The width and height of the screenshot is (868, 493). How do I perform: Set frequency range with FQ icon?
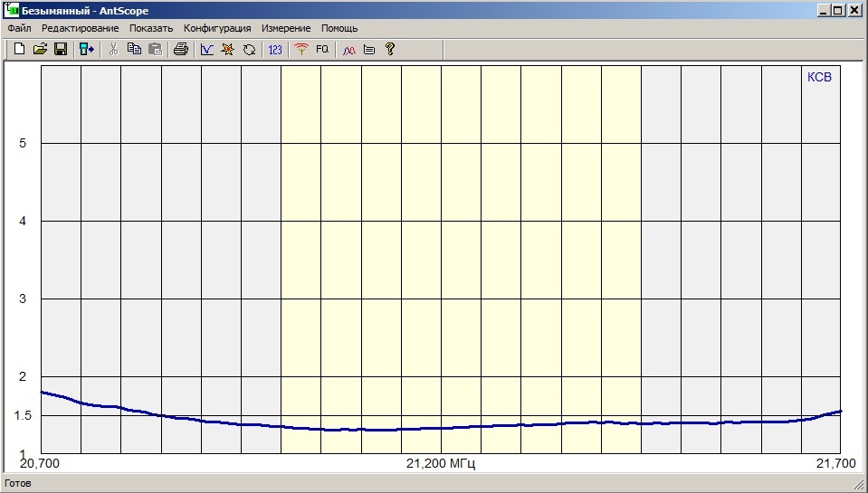tap(322, 49)
